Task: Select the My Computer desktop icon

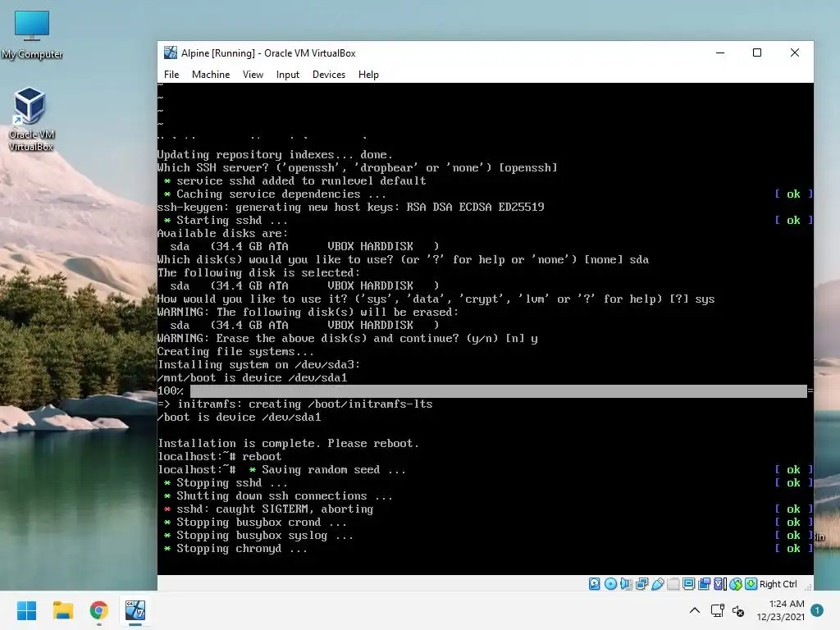Action: 32,34
